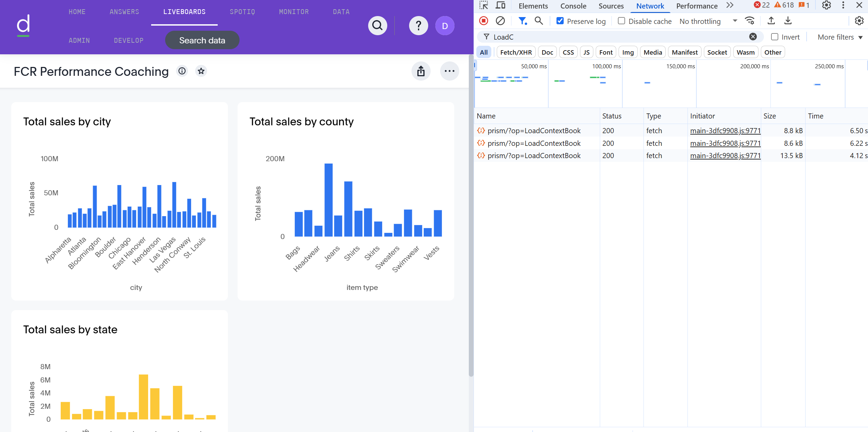
Task: Open DevTools three-dot customize menu
Action: point(843,5)
